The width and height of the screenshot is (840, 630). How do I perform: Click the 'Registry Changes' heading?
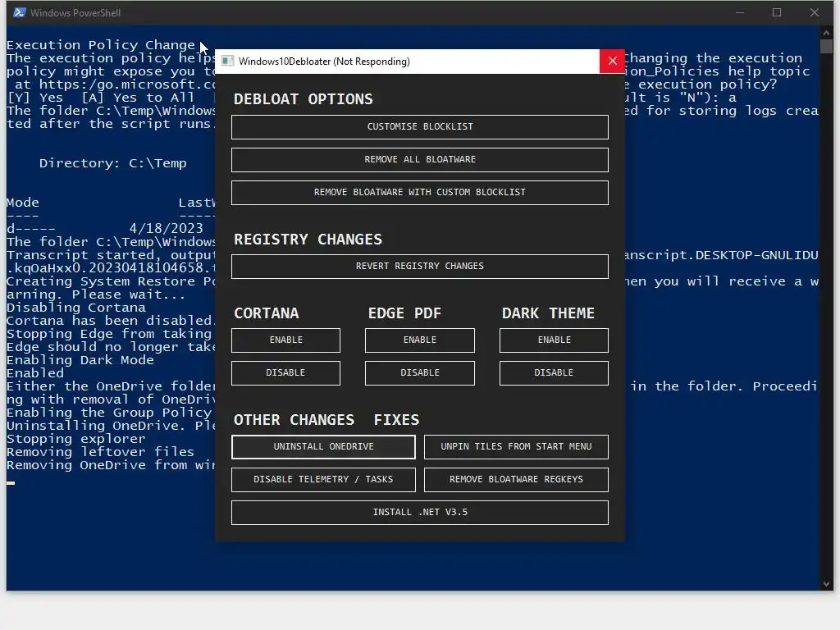pos(308,240)
